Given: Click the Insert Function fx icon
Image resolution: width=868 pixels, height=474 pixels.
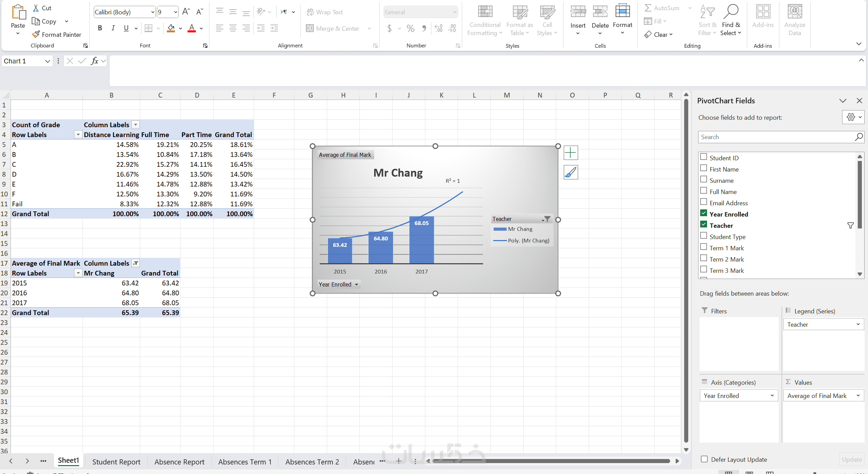Looking at the screenshot, I should [94, 61].
